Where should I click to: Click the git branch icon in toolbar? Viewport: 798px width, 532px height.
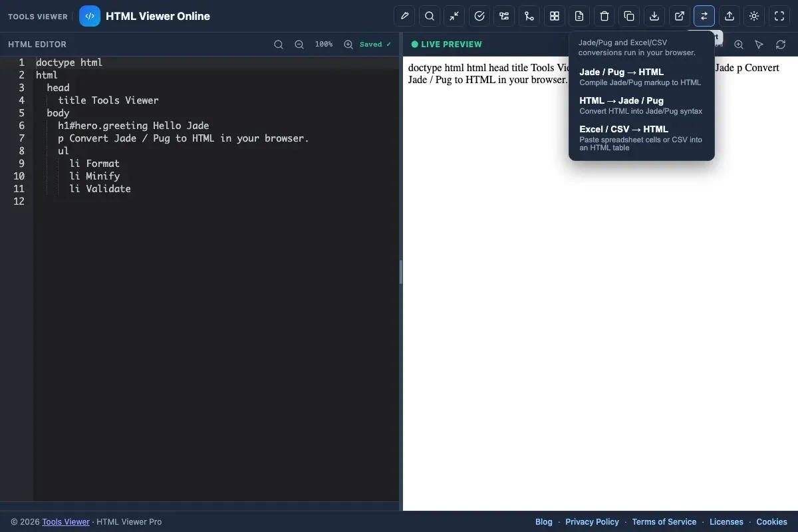click(x=529, y=16)
